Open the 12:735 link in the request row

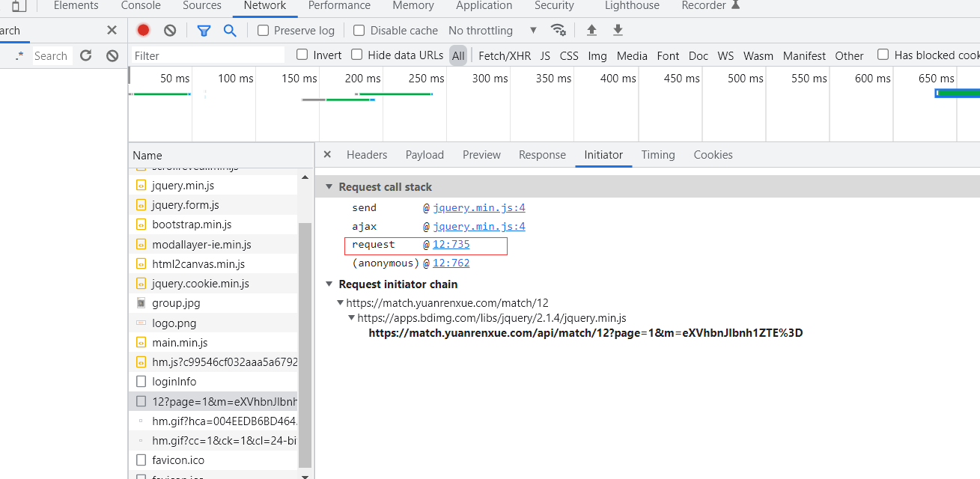451,245
